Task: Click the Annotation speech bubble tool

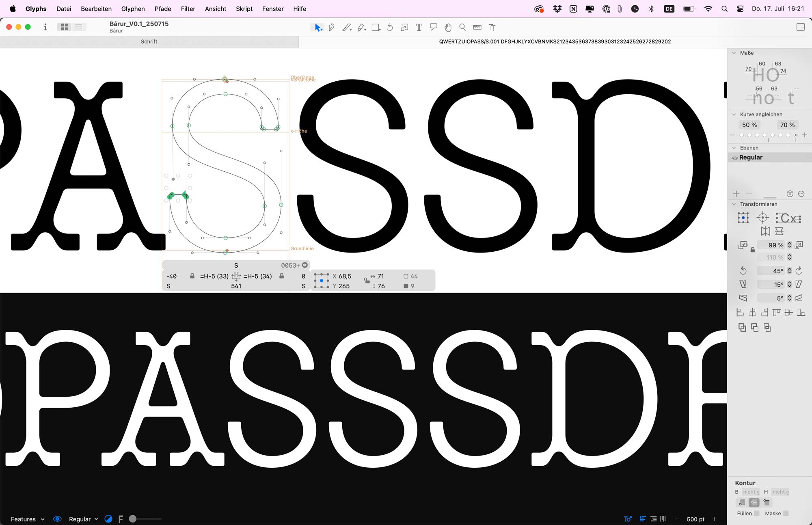Action: pos(434,28)
